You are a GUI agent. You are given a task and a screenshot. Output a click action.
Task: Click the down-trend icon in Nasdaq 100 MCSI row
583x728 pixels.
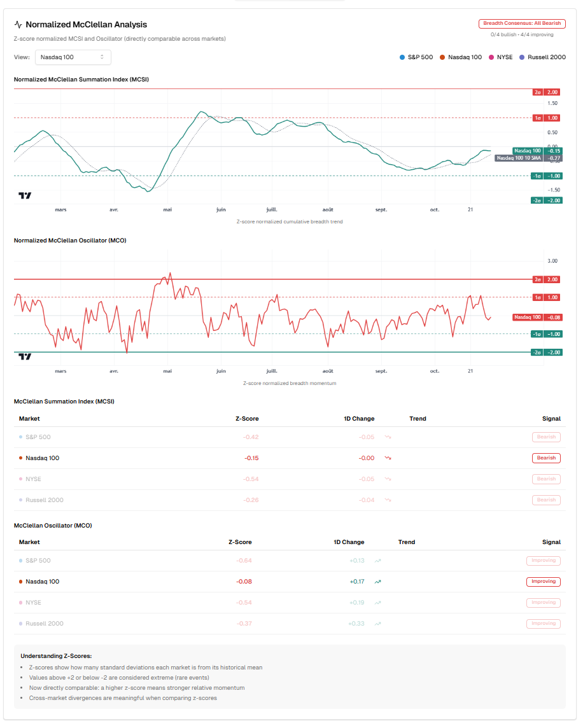point(388,458)
